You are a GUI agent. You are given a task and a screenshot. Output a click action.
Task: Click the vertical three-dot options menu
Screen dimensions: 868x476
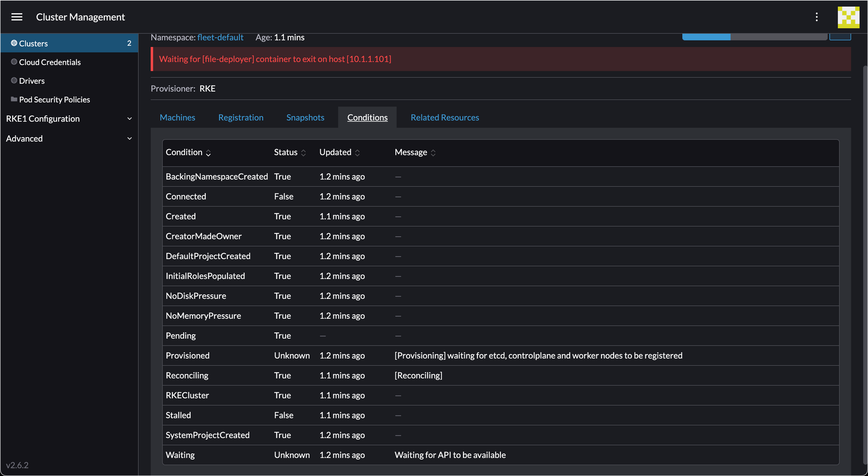(816, 17)
